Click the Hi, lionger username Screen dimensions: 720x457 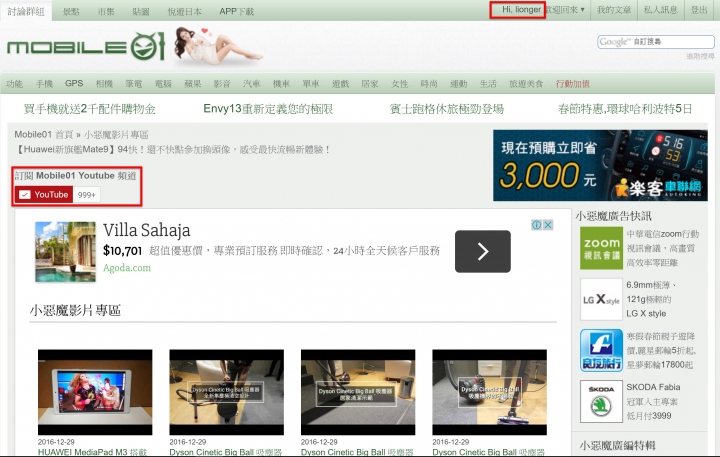pos(521,10)
